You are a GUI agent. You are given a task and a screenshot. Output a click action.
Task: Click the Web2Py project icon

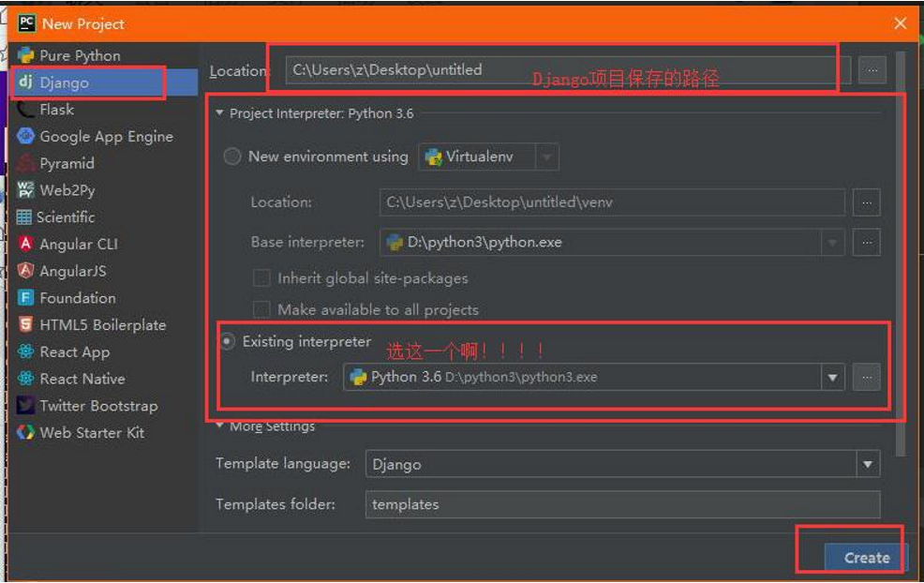pyautogui.click(x=25, y=190)
